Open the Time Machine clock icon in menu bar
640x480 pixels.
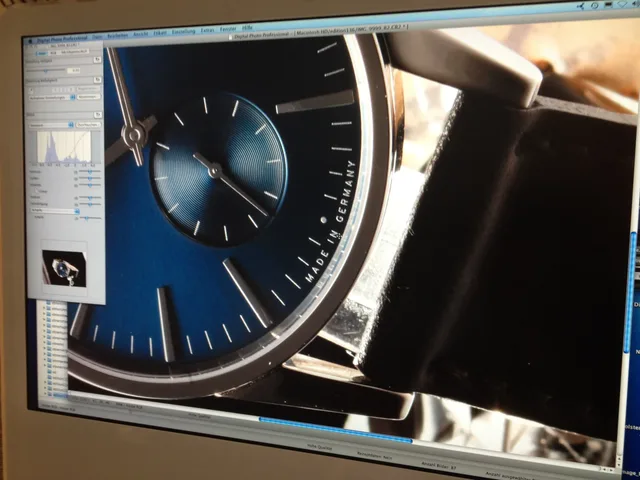tap(594, 5)
